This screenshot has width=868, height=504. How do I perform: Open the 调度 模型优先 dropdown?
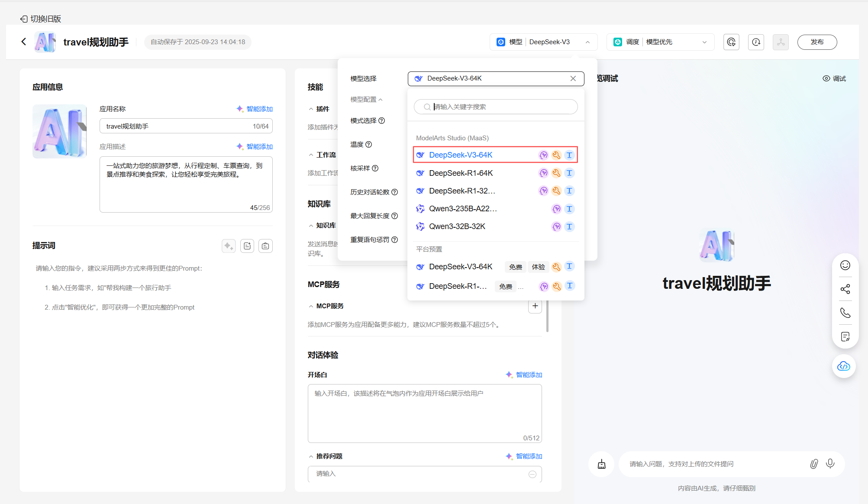click(x=660, y=42)
